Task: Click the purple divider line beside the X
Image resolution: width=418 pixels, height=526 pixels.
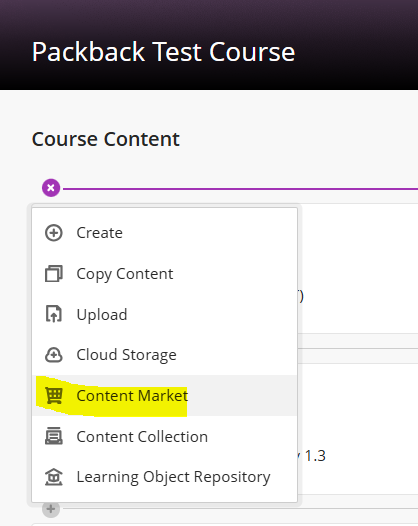Action: pos(240,189)
